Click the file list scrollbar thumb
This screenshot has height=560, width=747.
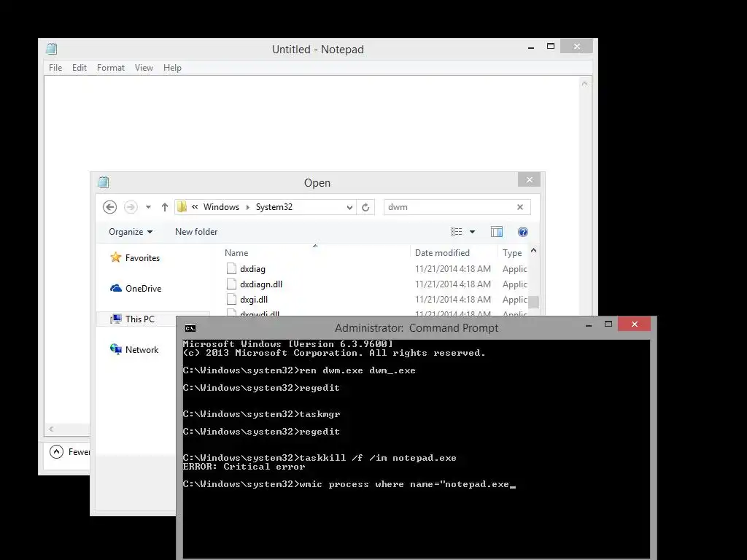point(533,303)
